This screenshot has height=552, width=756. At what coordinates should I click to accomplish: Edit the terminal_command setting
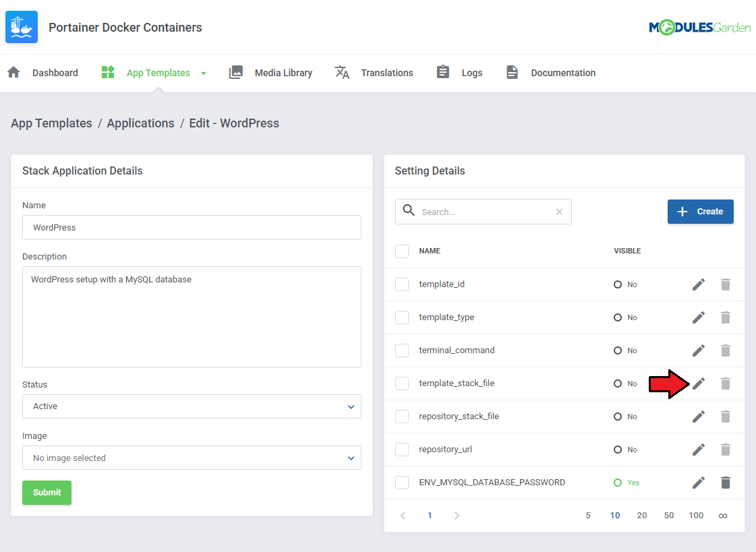pos(699,350)
